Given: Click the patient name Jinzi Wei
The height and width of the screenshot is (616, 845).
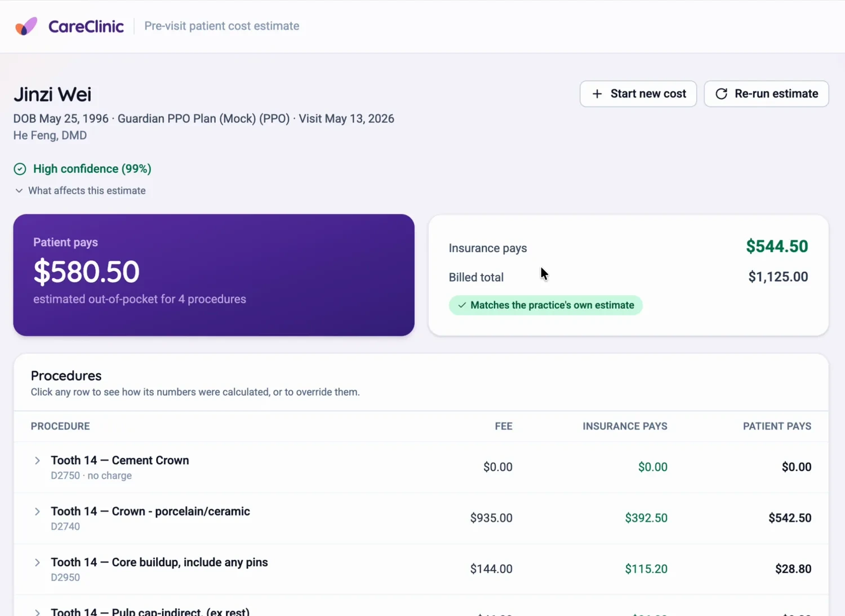Looking at the screenshot, I should coord(52,94).
